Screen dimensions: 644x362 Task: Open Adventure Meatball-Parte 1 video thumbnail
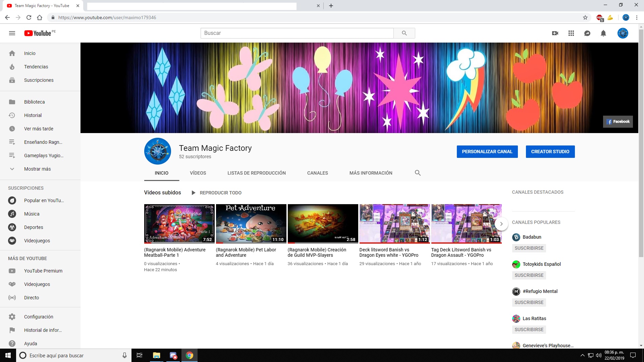(x=179, y=224)
